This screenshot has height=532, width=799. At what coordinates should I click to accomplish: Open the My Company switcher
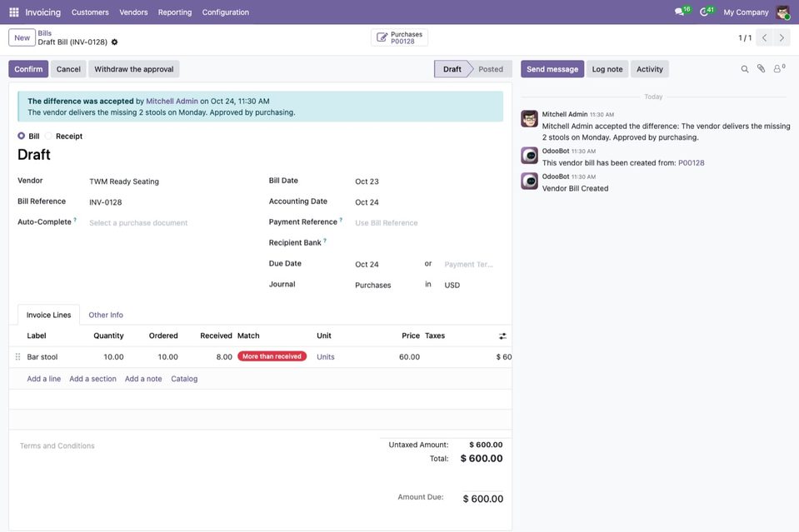pyautogui.click(x=746, y=12)
